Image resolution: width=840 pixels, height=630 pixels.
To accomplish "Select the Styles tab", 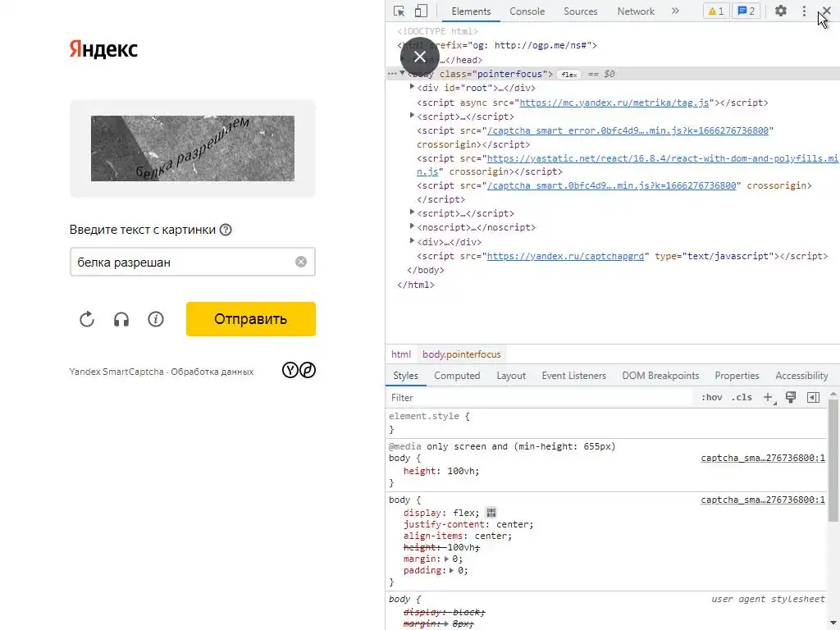I will pyautogui.click(x=405, y=376).
